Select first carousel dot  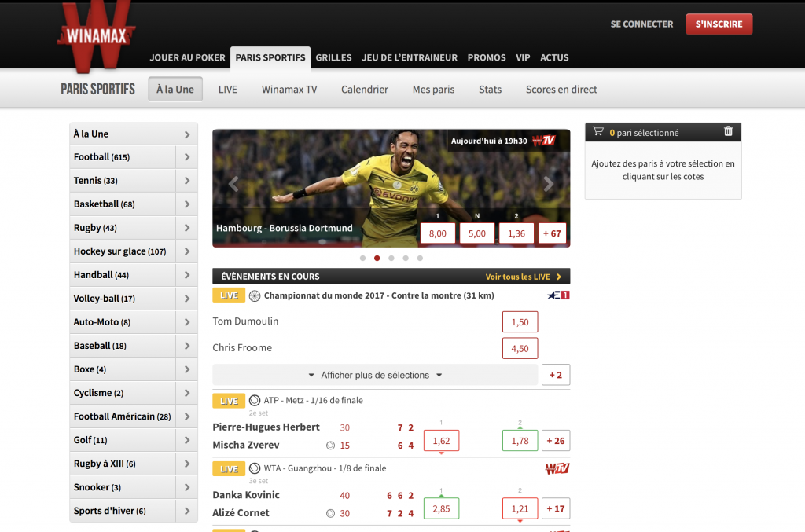363,258
